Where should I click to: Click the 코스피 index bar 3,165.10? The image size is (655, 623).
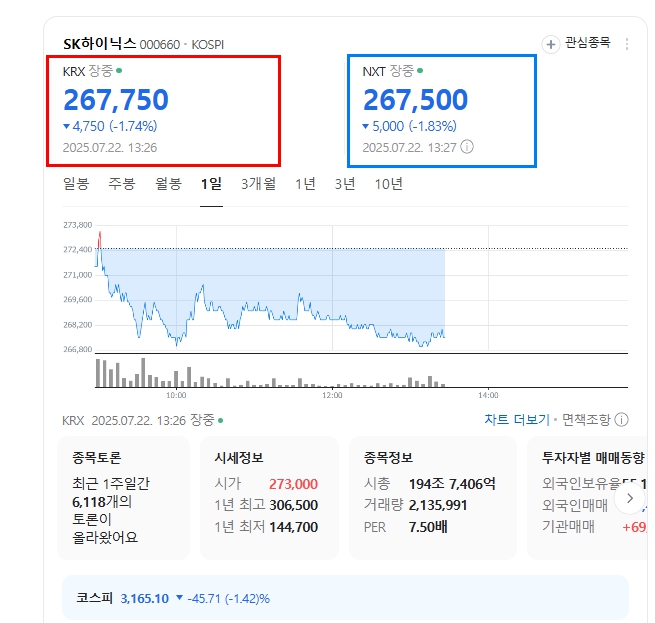click(345, 598)
